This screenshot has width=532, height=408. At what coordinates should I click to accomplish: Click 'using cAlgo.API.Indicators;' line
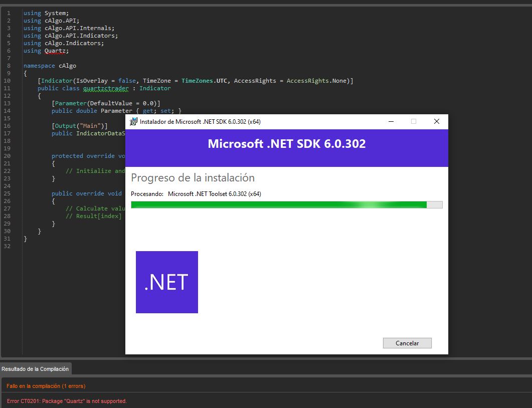[x=71, y=36]
